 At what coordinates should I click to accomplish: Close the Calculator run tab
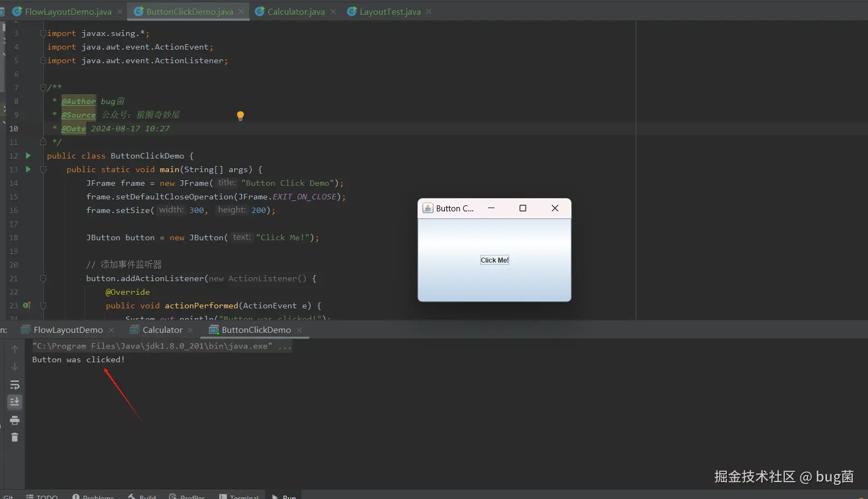tap(190, 330)
